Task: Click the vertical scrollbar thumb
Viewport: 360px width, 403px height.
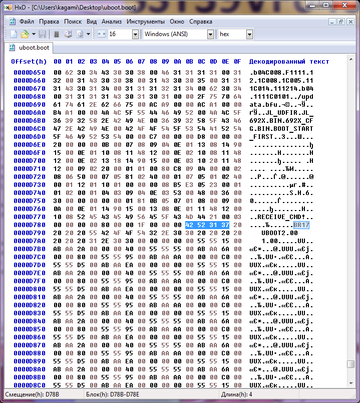Action: tap(350, 363)
